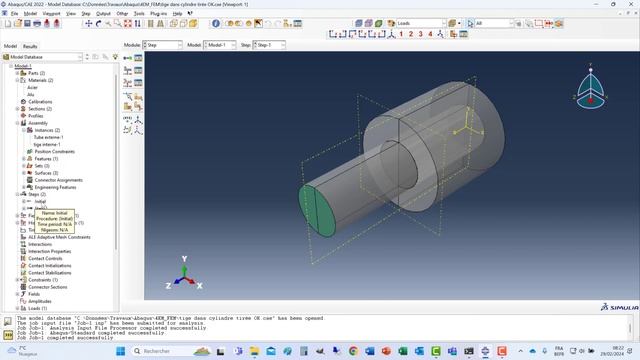Screen dimensions: 640x360
Task: Click the message area tab icon
Action: tap(8, 322)
